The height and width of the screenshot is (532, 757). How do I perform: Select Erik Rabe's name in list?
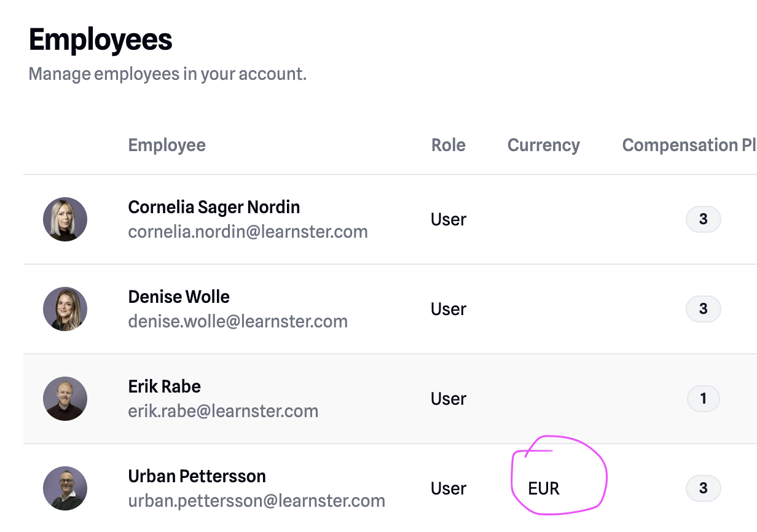click(164, 386)
